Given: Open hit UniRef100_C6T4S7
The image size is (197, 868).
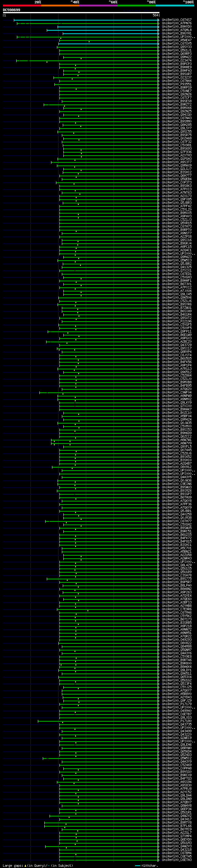Looking at the screenshot, I should (177, 20).
